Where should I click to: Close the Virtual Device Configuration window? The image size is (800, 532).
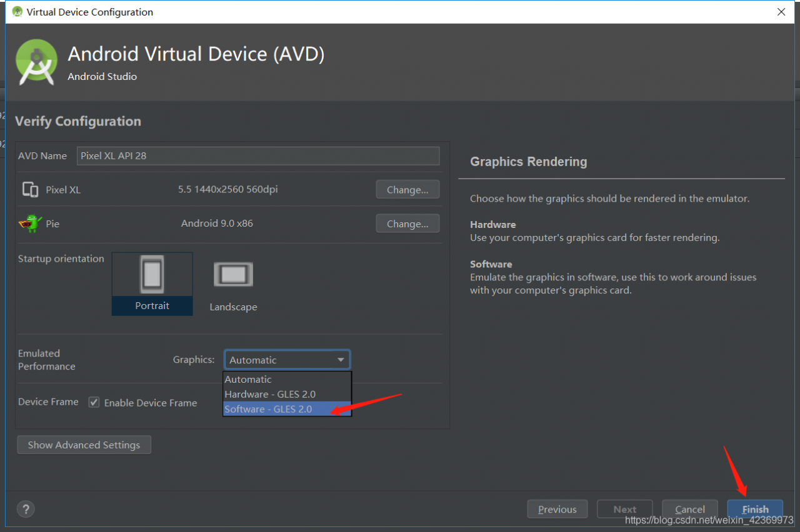[x=781, y=12]
